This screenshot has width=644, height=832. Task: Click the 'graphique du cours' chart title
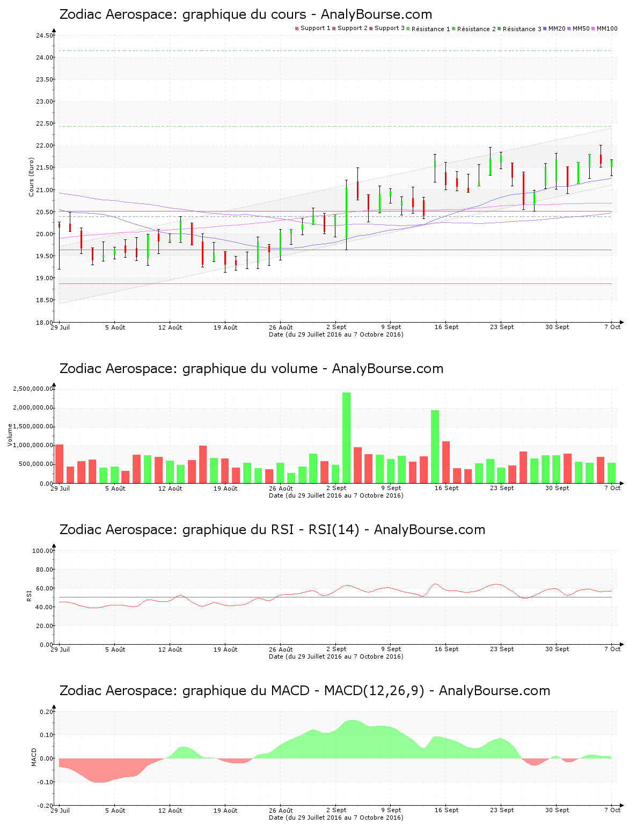(246, 14)
